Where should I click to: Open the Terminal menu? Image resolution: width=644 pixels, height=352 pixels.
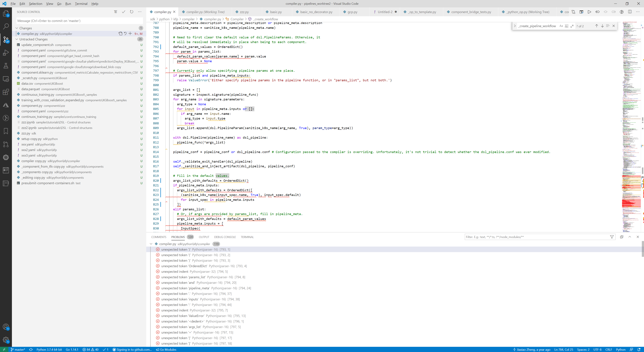click(x=81, y=4)
